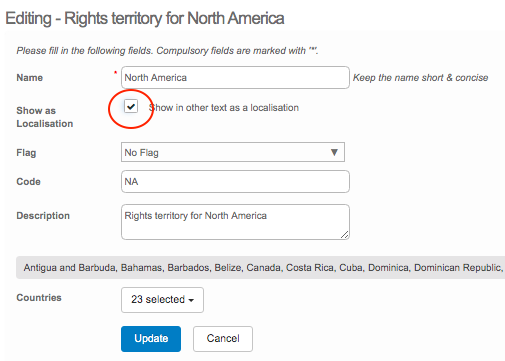Click the Countries field label
Viewport: 505px width, 361px height.
(x=39, y=298)
